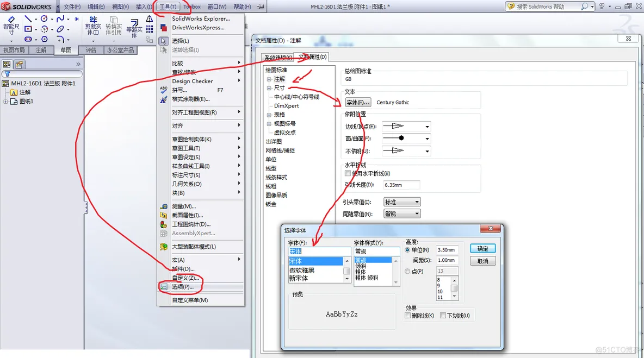Click the Linear Sketch Pattern icon

(x=150, y=29)
